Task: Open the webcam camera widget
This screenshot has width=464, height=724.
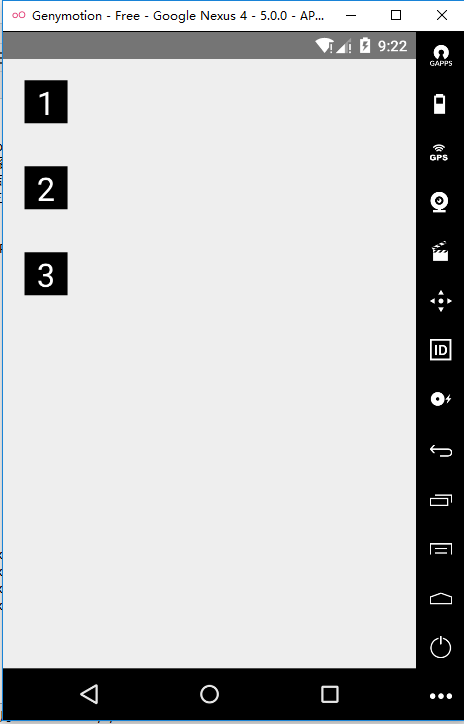Action: 440,202
